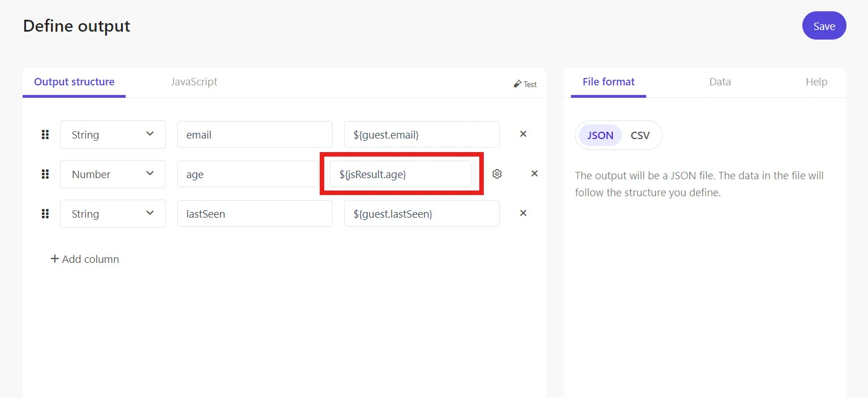Image resolution: width=868 pixels, height=398 pixels.
Task: Select CSV file format
Action: pyautogui.click(x=640, y=135)
